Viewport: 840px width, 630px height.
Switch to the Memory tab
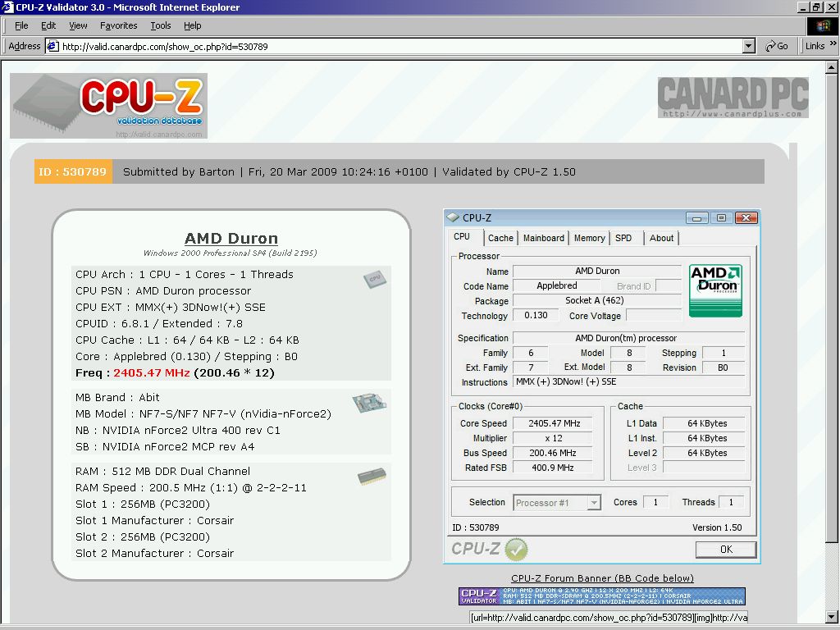click(x=589, y=238)
